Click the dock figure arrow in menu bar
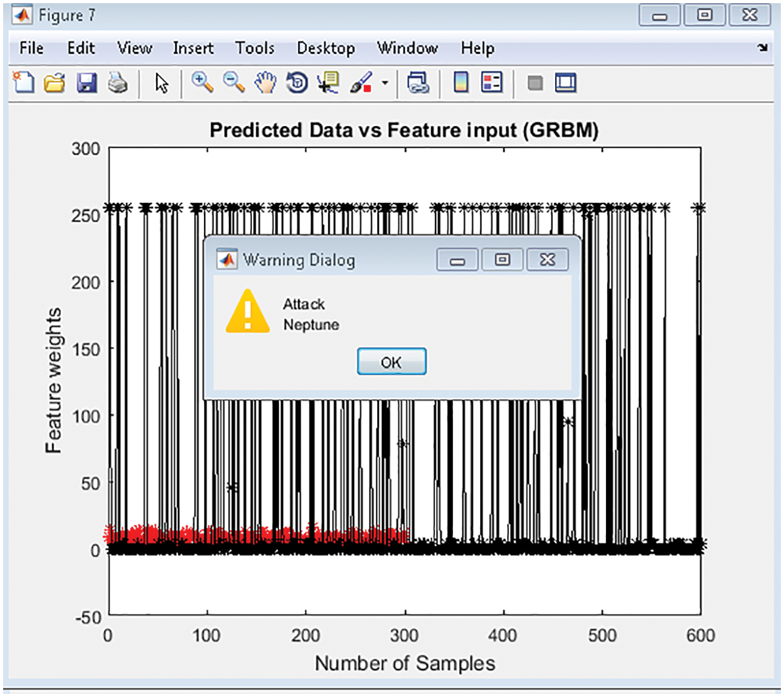 pos(762,48)
